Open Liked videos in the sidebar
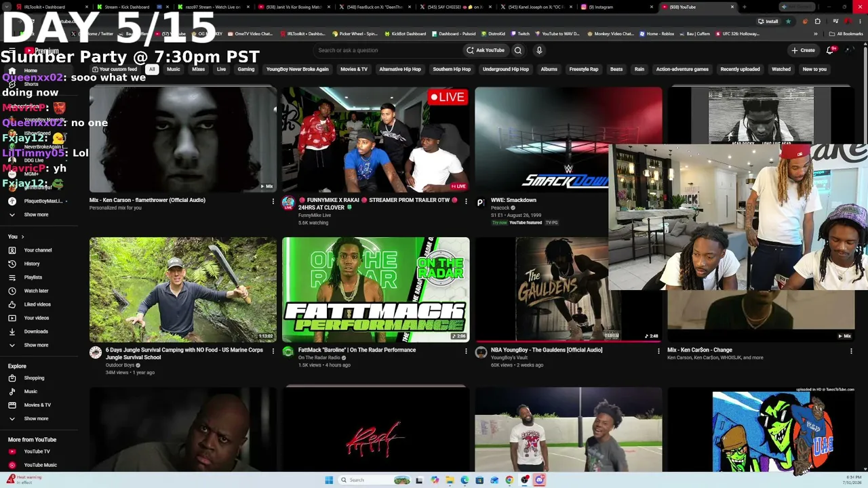 [x=37, y=304]
